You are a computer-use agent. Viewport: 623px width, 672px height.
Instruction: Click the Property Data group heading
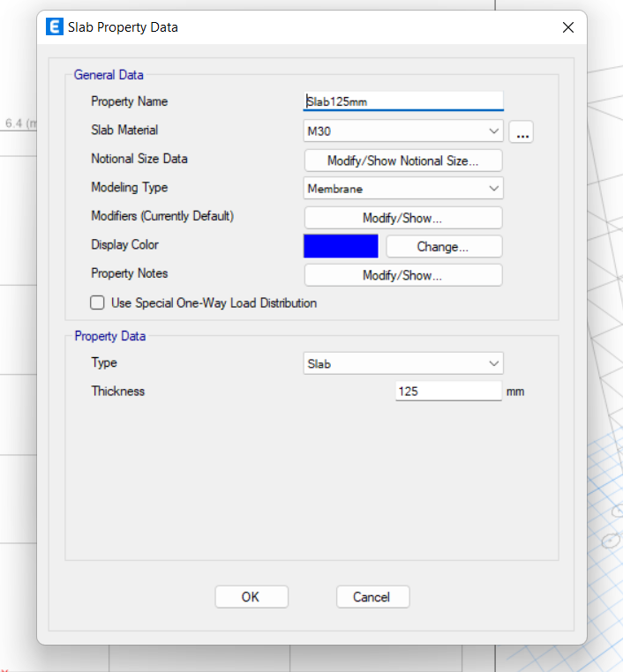(x=110, y=336)
